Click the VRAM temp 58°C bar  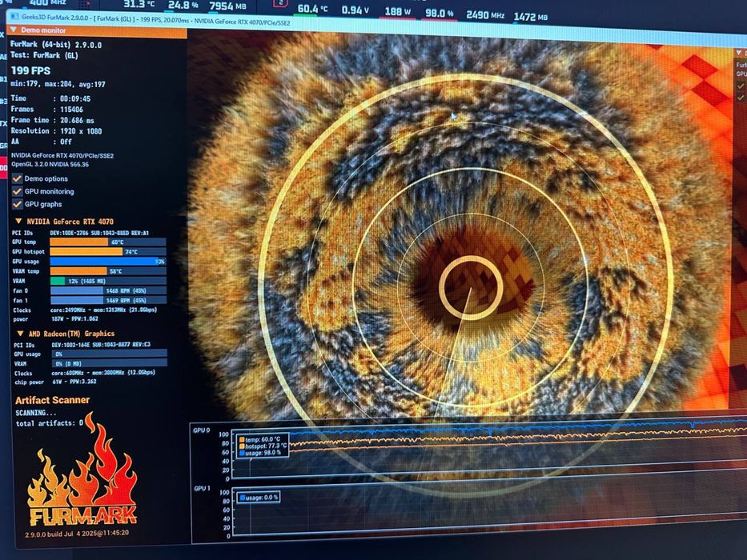click(x=107, y=271)
